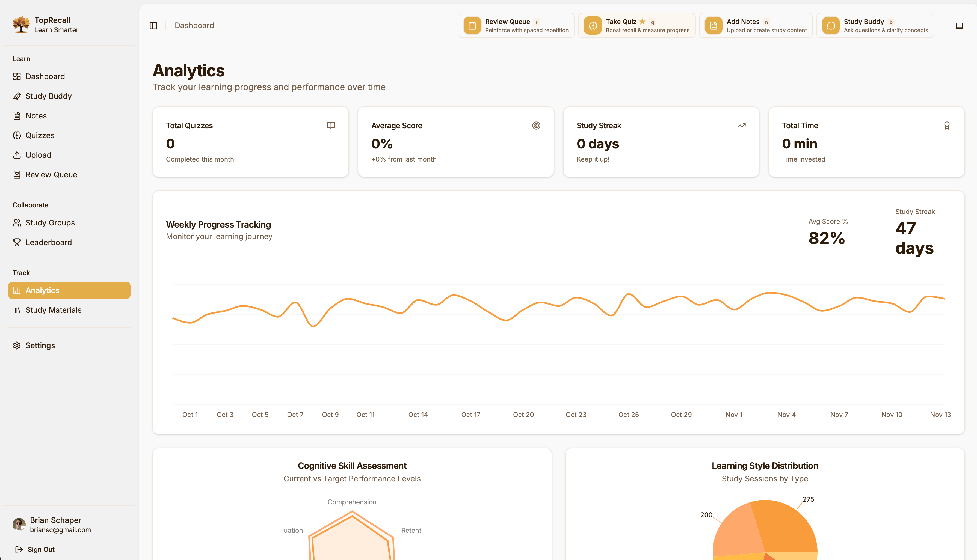Click the Comprehension axis label on radar chart

[x=352, y=502]
